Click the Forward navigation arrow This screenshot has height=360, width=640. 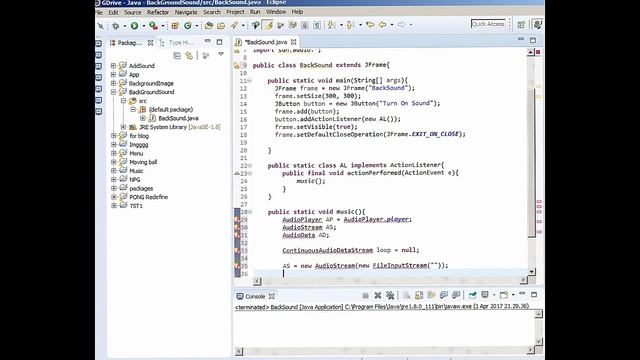pyautogui.click(x=402, y=25)
